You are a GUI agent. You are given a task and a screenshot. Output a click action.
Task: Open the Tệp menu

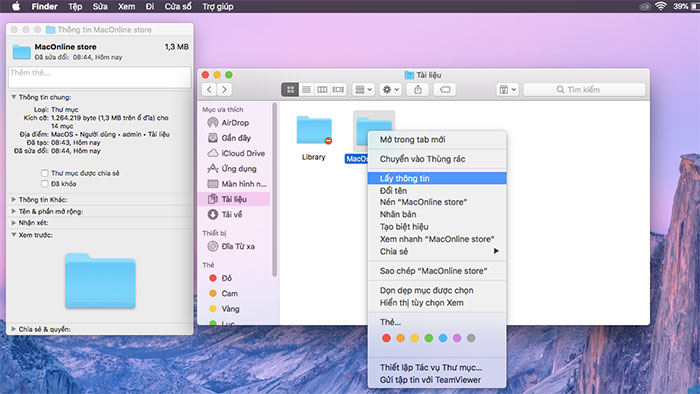click(x=75, y=6)
